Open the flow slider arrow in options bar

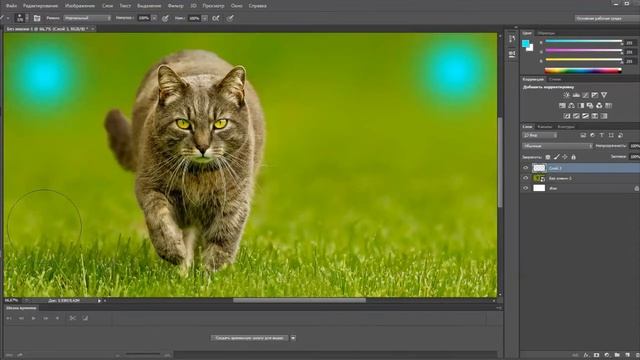(x=205, y=18)
